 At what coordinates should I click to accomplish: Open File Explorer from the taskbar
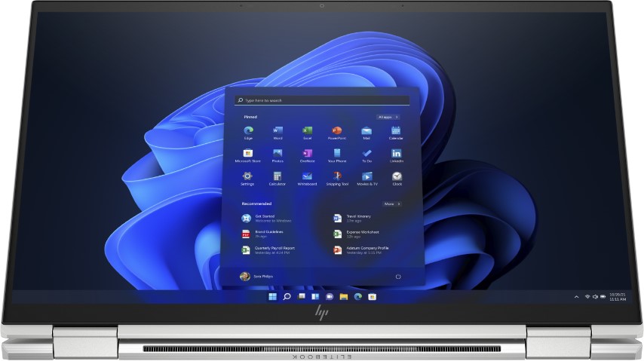tap(344, 296)
